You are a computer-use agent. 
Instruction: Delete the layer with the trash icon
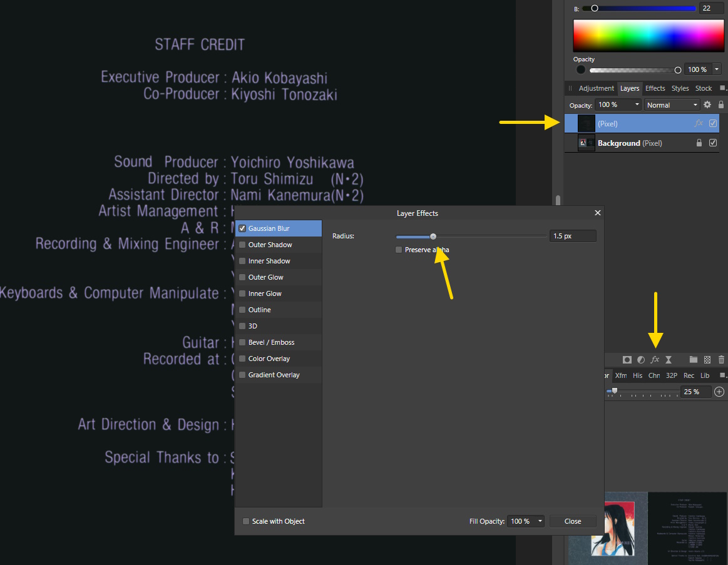pos(721,360)
